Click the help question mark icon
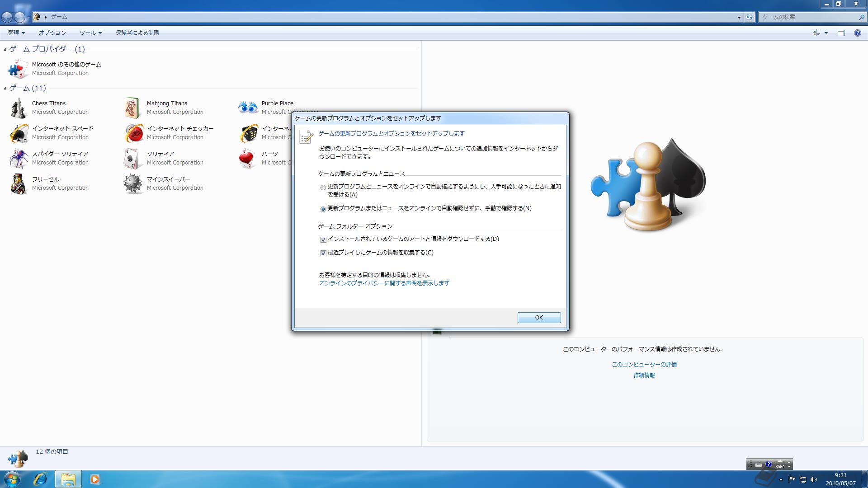868x488 pixels. (857, 33)
